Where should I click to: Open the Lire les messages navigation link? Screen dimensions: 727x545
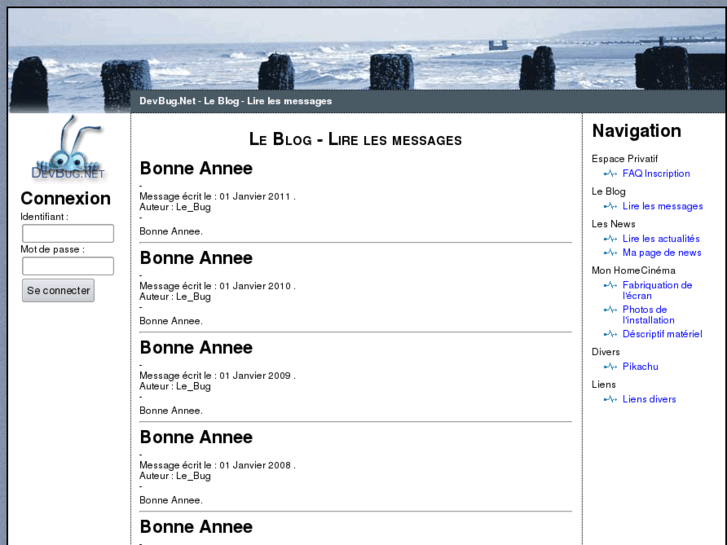[663, 206]
